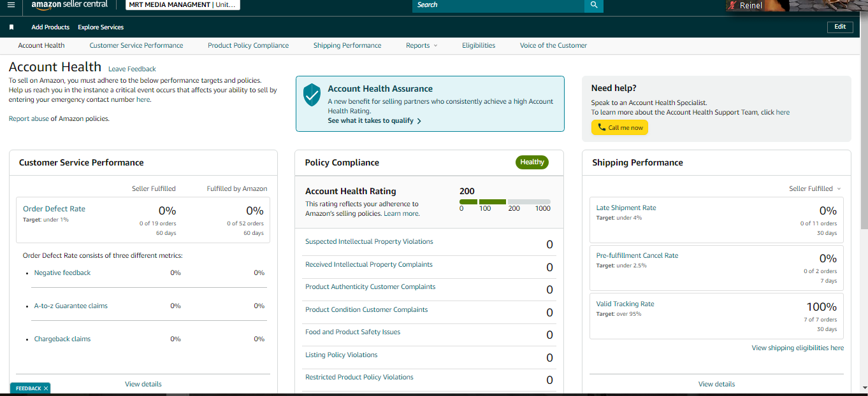The height and width of the screenshot is (396, 868).
Task: Click the Fulfilled by Amazon column header
Action: coord(237,189)
